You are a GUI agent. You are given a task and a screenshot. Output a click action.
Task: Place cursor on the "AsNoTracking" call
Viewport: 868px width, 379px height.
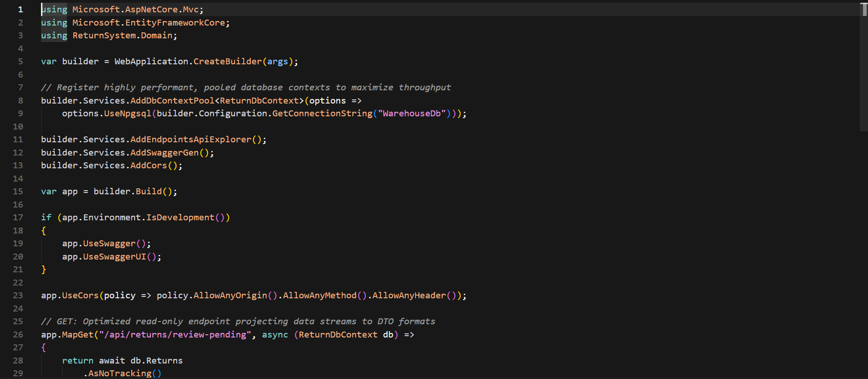pyautogui.click(x=120, y=374)
